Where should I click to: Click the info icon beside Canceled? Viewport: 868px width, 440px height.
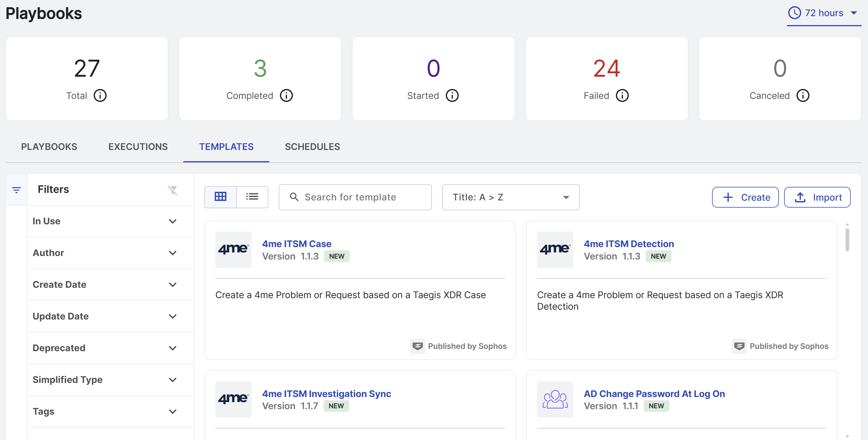point(803,96)
